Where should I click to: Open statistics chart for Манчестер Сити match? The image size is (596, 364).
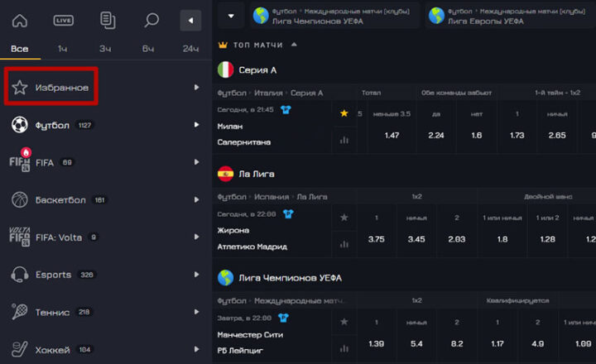[x=344, y=349]
